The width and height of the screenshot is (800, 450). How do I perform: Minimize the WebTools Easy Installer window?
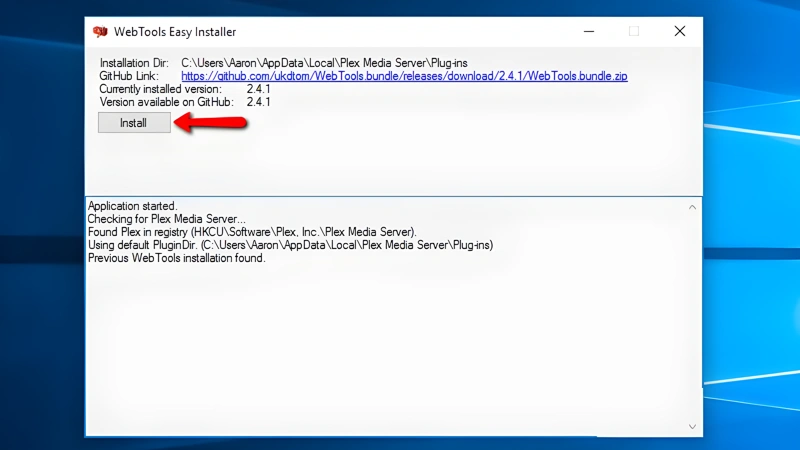coord(589,32)
